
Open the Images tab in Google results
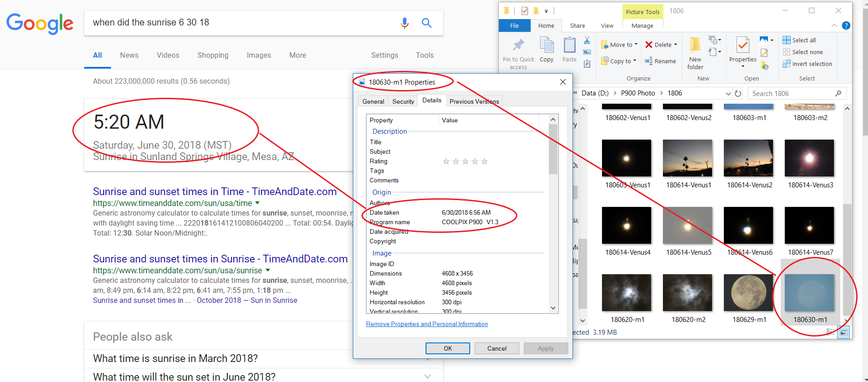[259, 55]
